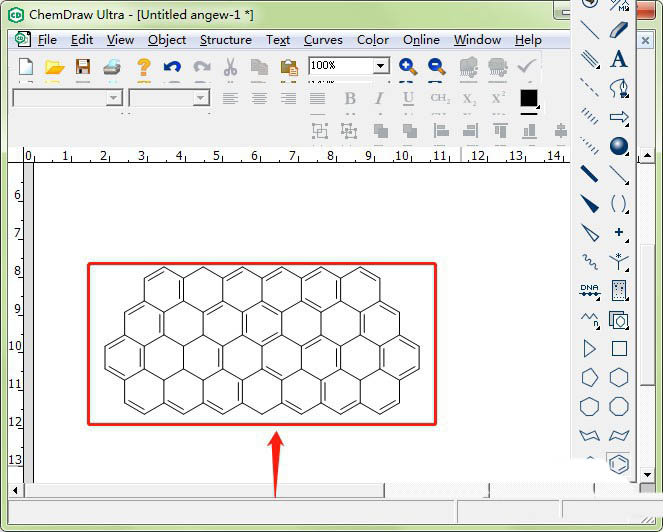
Task: Open the 100% zoom dropdown
Action: pyautogui.click(x=380, y=66)
